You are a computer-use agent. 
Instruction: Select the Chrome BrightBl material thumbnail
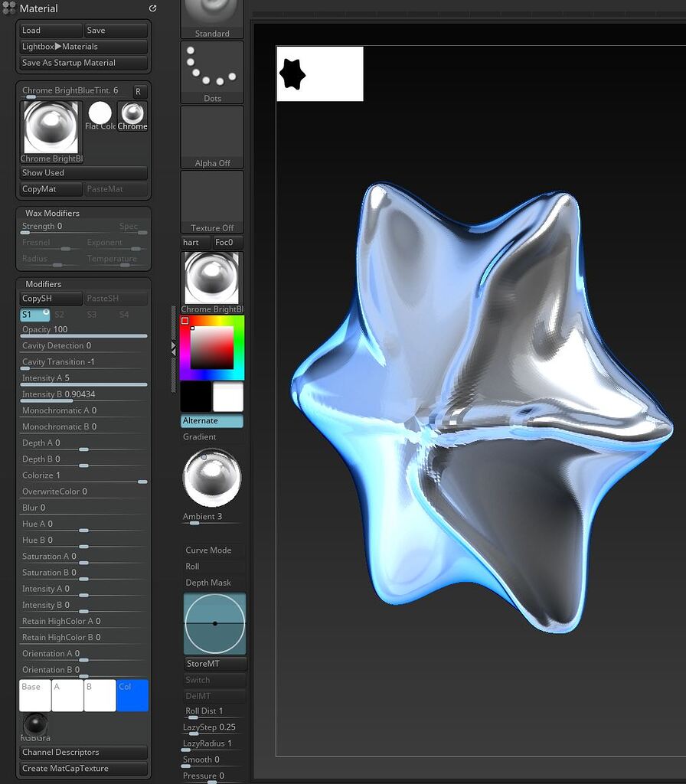(x=211, y=278)
